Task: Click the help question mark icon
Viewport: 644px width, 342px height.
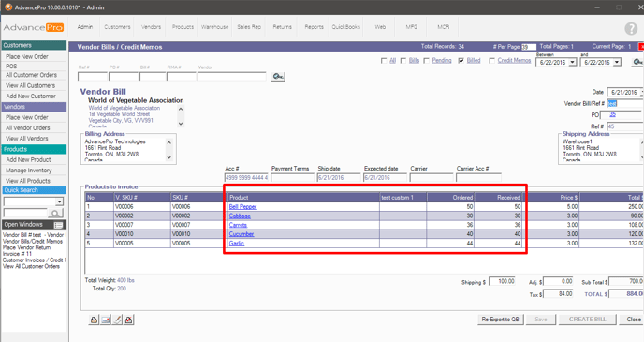Action: pyautogui.click(x=631, y=28)
